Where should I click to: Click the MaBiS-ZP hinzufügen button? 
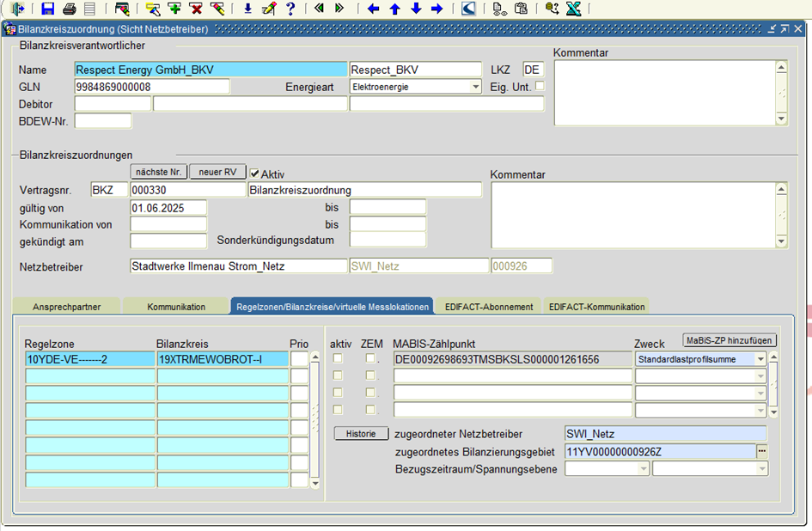(x=730, y=340)
